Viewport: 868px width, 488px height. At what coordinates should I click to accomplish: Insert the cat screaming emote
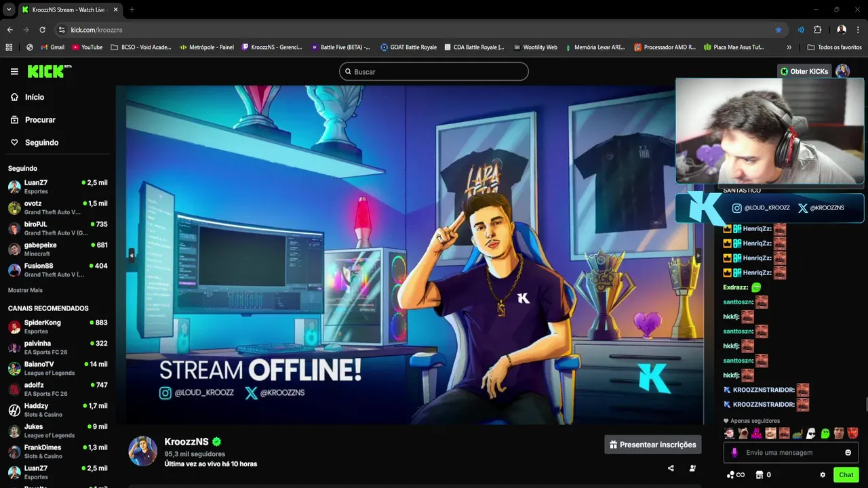(x=743, y=433)
